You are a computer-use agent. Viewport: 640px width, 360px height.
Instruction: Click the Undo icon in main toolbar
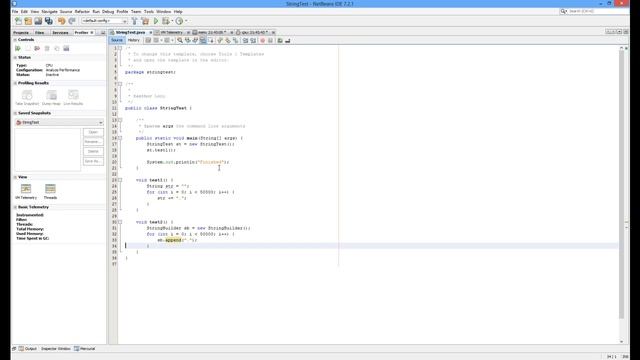(62, 21)
